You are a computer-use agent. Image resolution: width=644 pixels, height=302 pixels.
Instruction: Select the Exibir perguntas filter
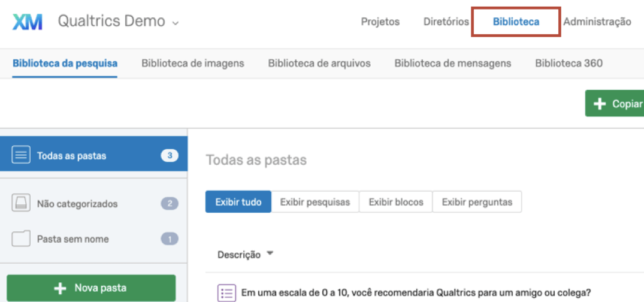[477, 202]
